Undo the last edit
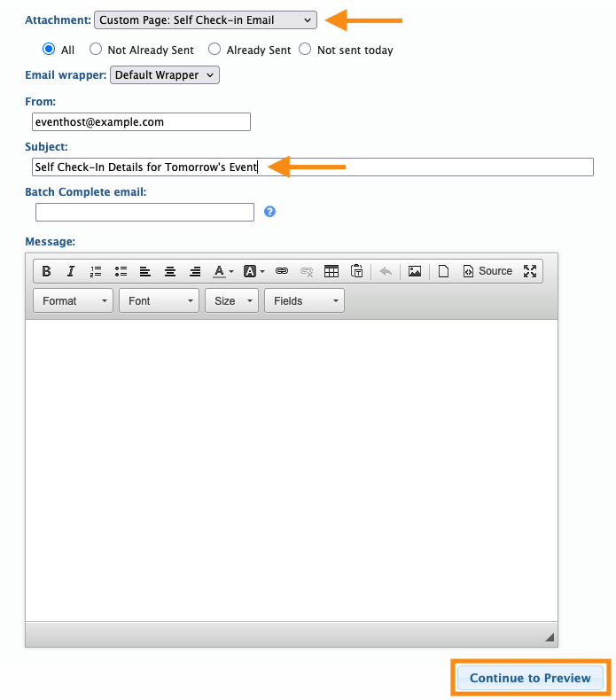The height and width of the screenshot is (700, 616). [386, 271]
